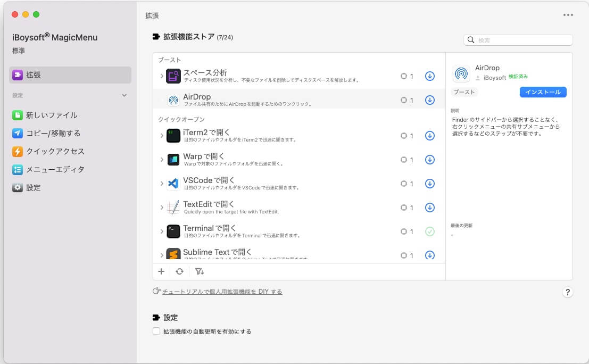The image size is (589, 364).
Task: Expand the スペース分析 row
Action: point(162,76)
